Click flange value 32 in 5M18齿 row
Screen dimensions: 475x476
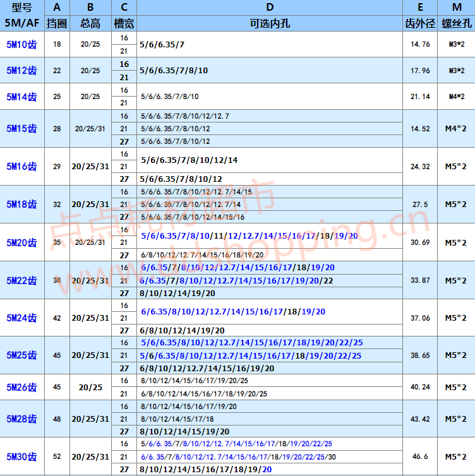pos(57,205)
